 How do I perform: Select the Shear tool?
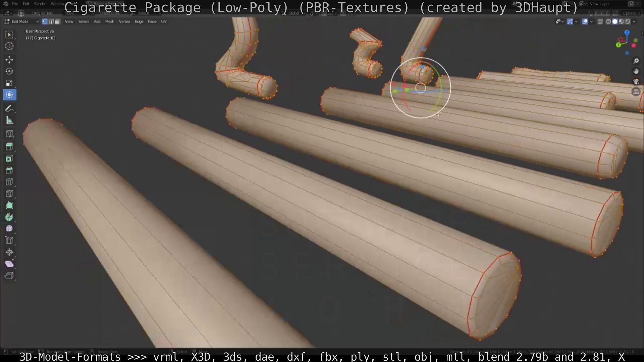tap(9, 264)
